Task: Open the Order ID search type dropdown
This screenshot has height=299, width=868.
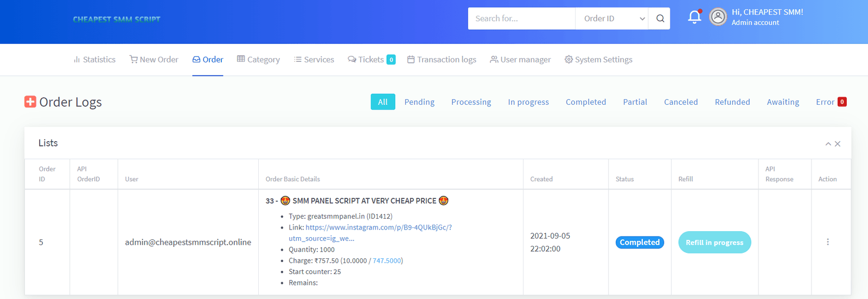Action: 611,18
